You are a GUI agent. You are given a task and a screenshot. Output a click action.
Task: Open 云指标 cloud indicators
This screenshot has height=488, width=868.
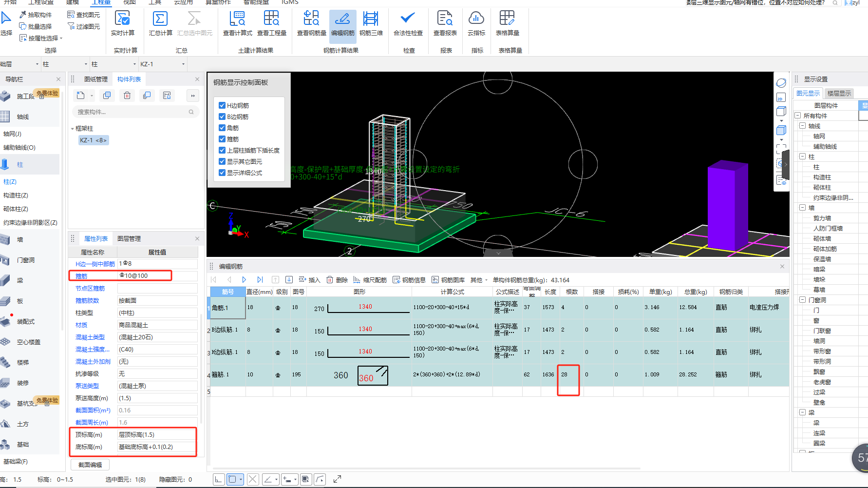[476, 23]
